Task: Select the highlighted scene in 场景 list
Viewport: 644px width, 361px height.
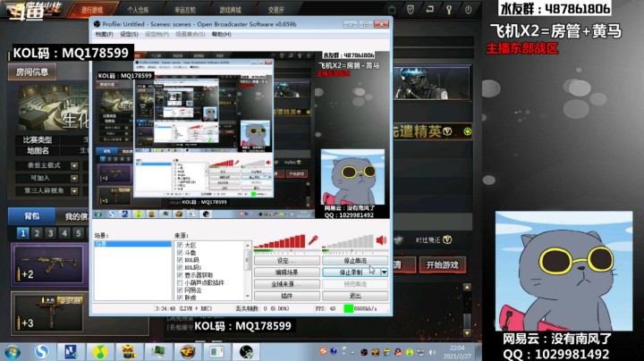Action: [x=133, y=244]
